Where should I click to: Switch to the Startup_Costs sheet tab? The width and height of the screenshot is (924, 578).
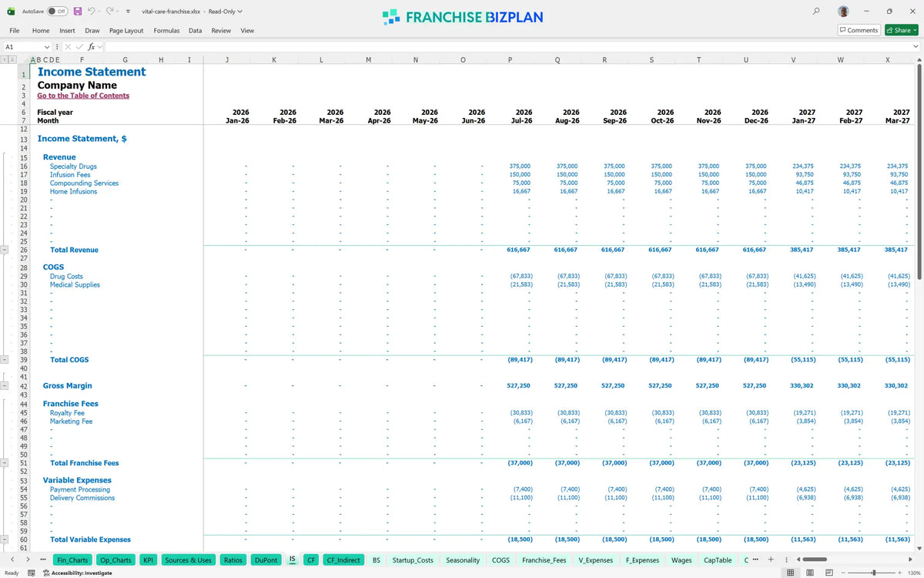(x=413, y=560)
